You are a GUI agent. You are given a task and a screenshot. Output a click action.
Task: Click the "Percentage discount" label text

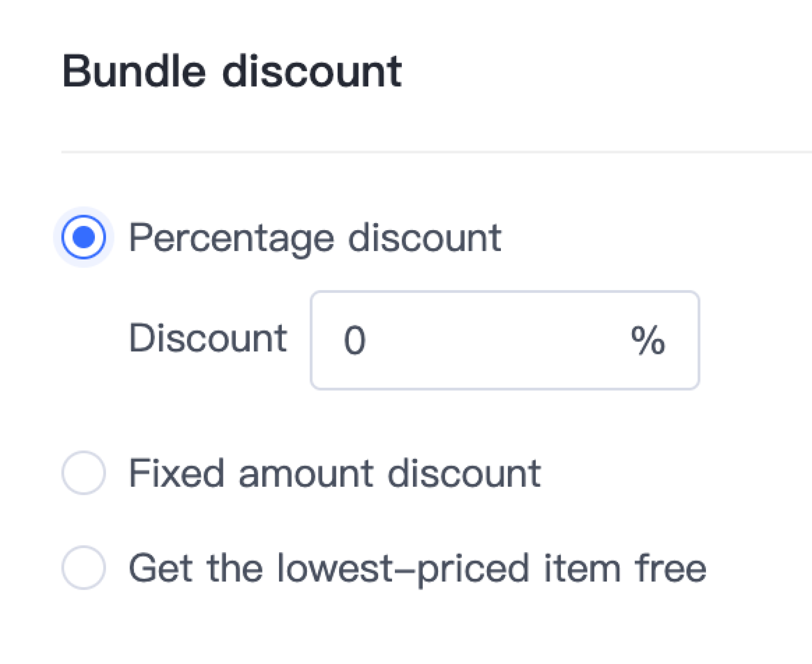[315, 238]
